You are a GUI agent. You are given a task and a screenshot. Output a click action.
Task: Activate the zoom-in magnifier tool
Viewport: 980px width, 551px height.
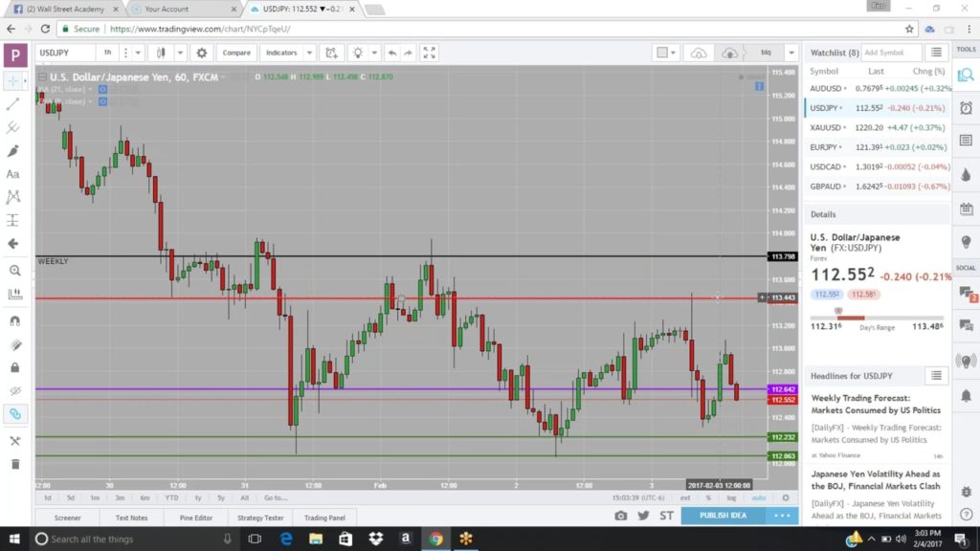point(15,271)
